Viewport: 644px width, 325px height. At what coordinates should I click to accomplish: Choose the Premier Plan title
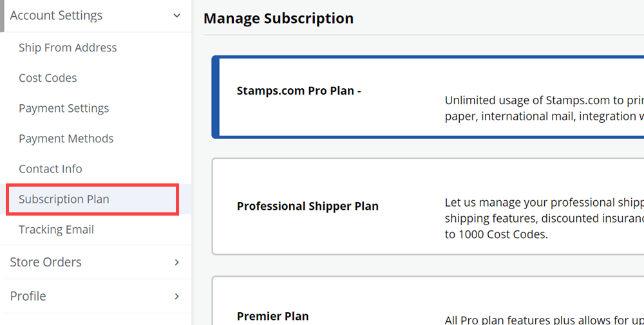[272, 316]
